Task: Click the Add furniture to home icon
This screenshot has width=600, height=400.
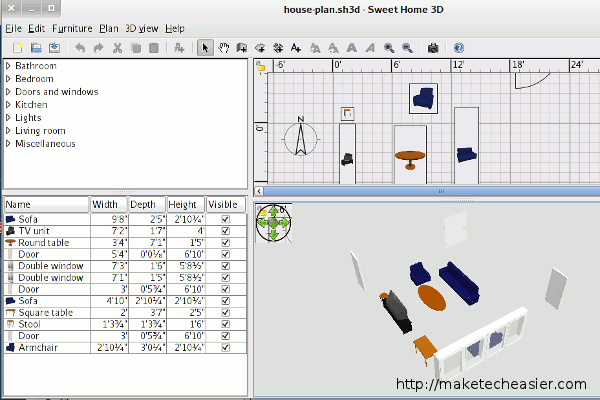Action: 179,48
